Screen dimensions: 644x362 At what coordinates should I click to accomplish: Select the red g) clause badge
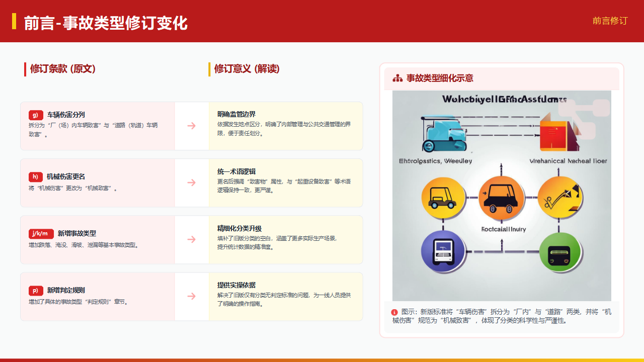pyautogui.click(x=36, y=115)
